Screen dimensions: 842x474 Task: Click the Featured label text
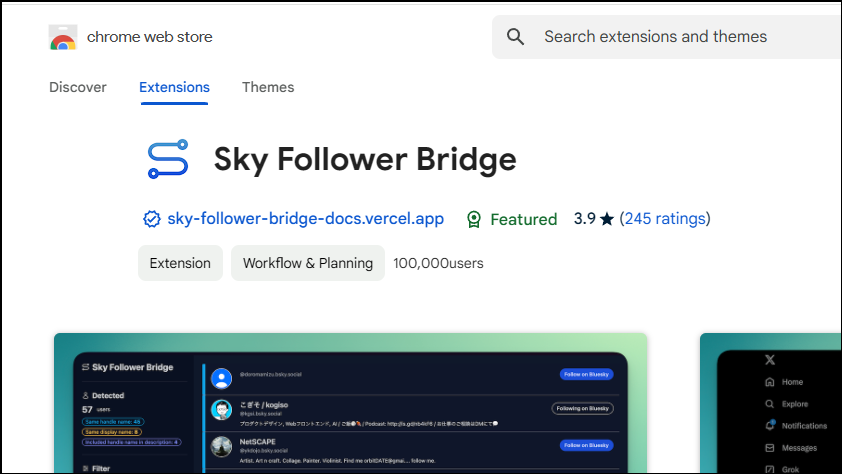tap(524, 219)
